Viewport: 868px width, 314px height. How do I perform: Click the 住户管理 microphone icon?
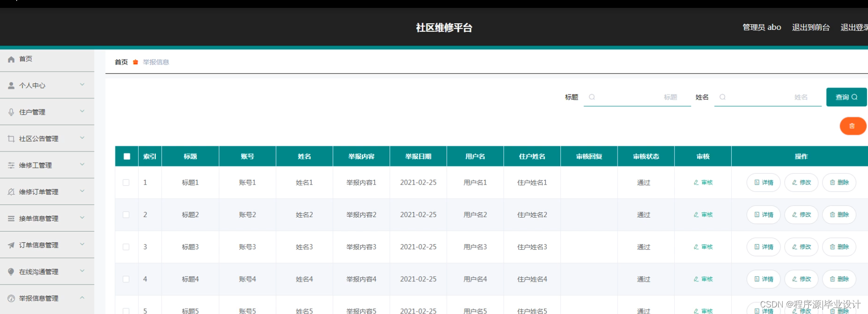click(x=11, y=112)
